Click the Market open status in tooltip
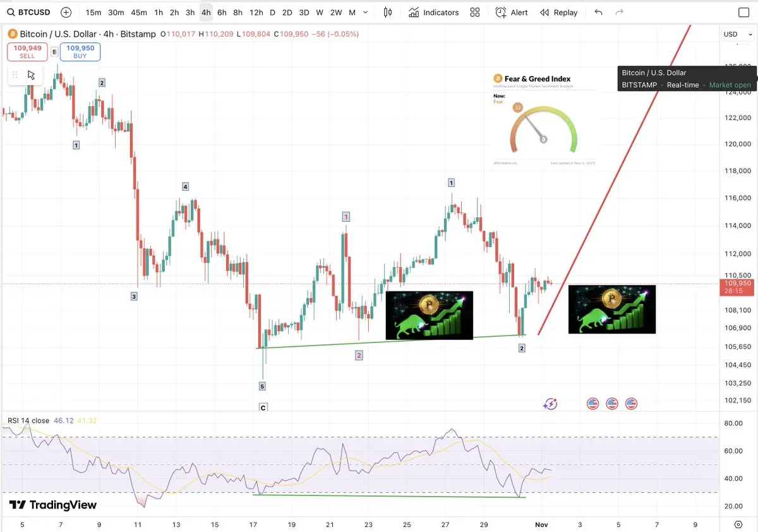This screenshot has height=532, width=758. coord(730,85)
